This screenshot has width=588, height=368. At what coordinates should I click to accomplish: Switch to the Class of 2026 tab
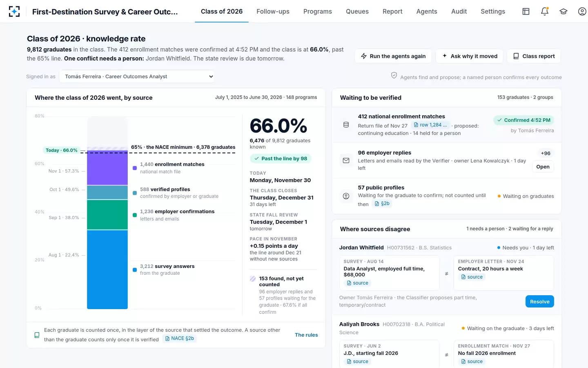click(x=222, y=11)
